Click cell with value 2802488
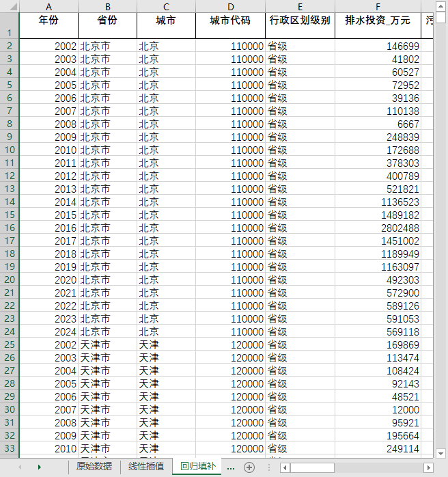 coord(378,228)
